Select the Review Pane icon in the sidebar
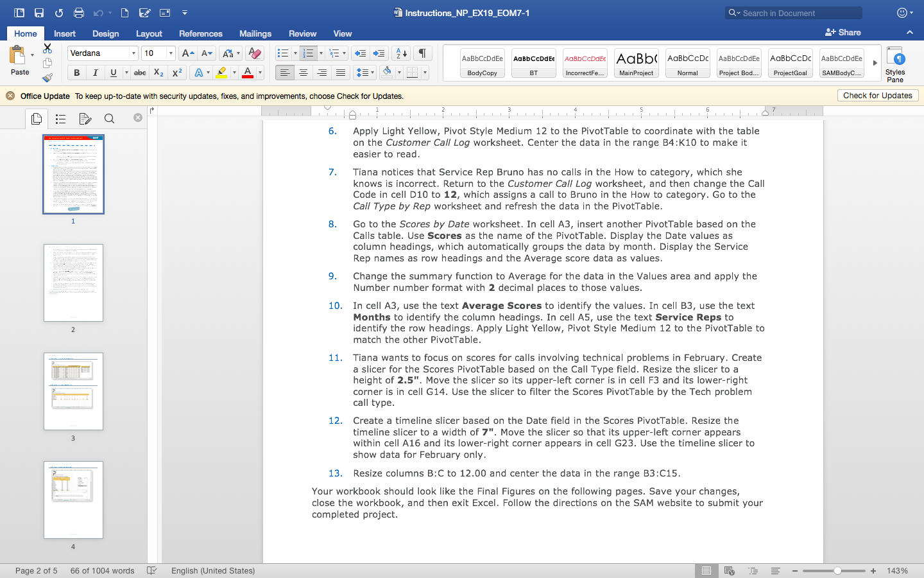The height and width of the screenshot is (578, 924). (x=85, y=119)
